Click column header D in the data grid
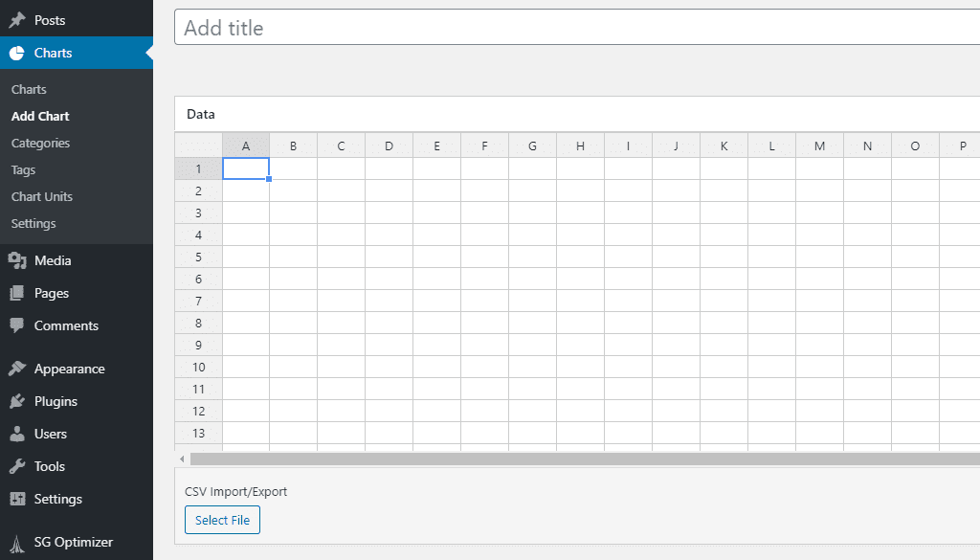980x560 pixels. tap(389, 146)
